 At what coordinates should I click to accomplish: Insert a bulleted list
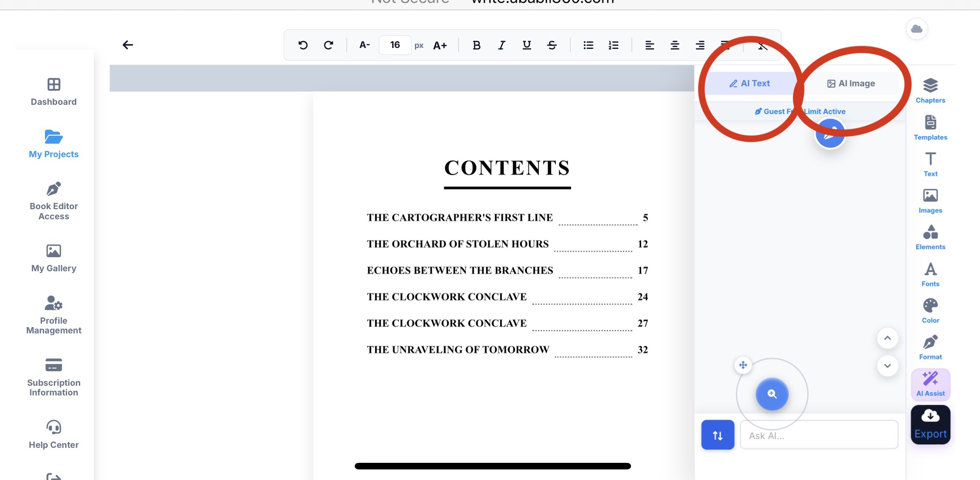[x=588, y=45]
